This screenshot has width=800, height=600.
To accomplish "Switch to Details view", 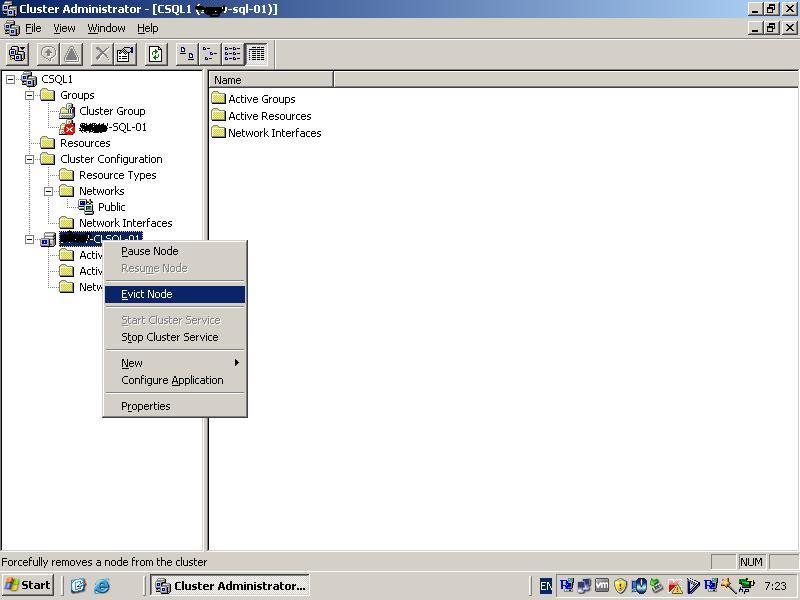I will [256, 54].
